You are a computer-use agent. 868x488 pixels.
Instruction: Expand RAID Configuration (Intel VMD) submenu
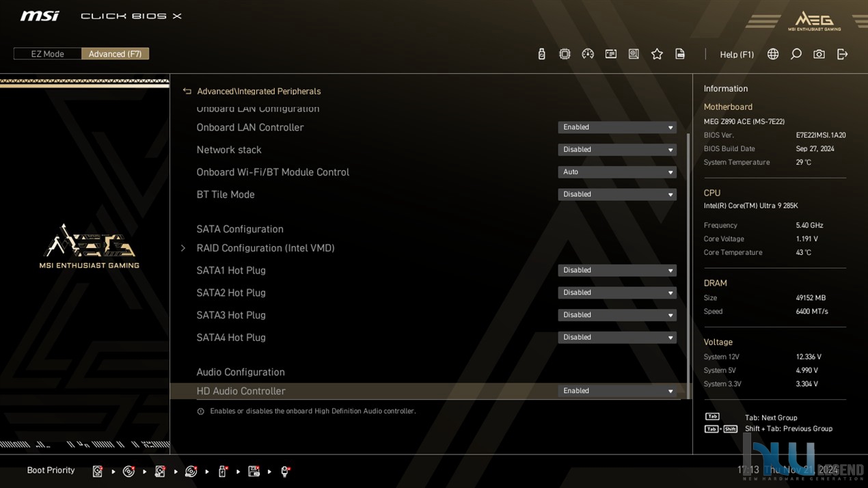point(265,248)
